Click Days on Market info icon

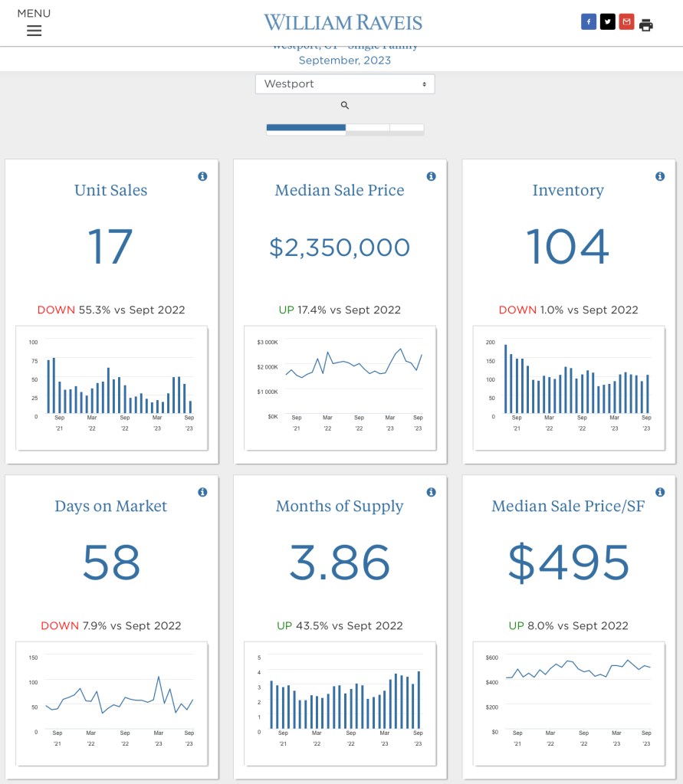tap(202, 492)
